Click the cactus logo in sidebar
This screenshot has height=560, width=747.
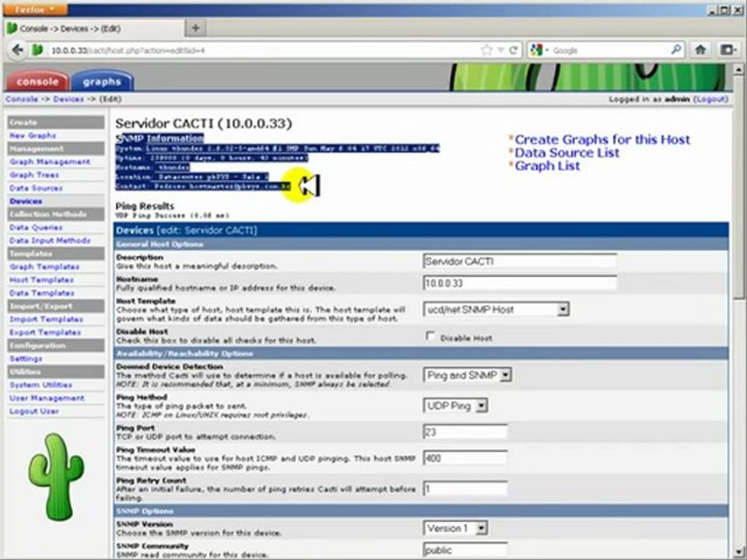click(x=57, y=477)
